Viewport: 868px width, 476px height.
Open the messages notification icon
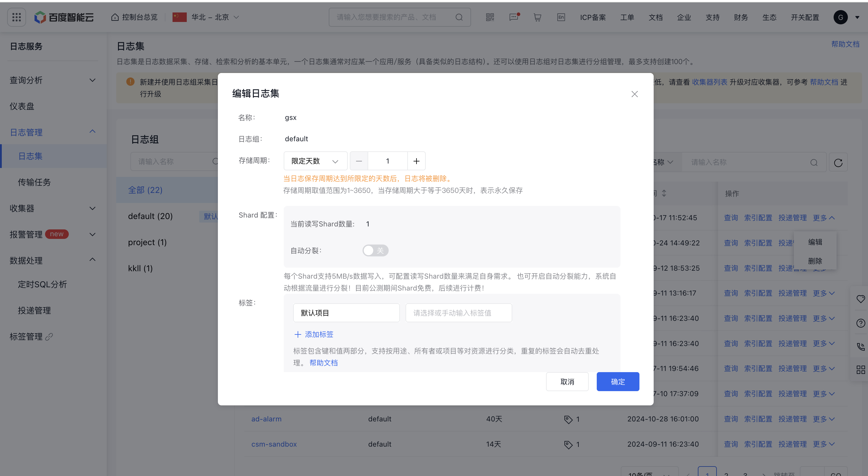tap(514, 17)
